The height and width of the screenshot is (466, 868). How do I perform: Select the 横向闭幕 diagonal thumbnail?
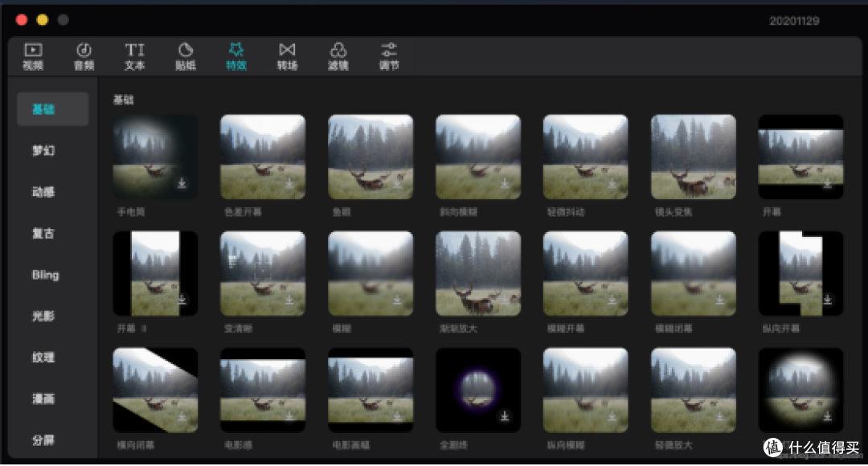point(155,390)
